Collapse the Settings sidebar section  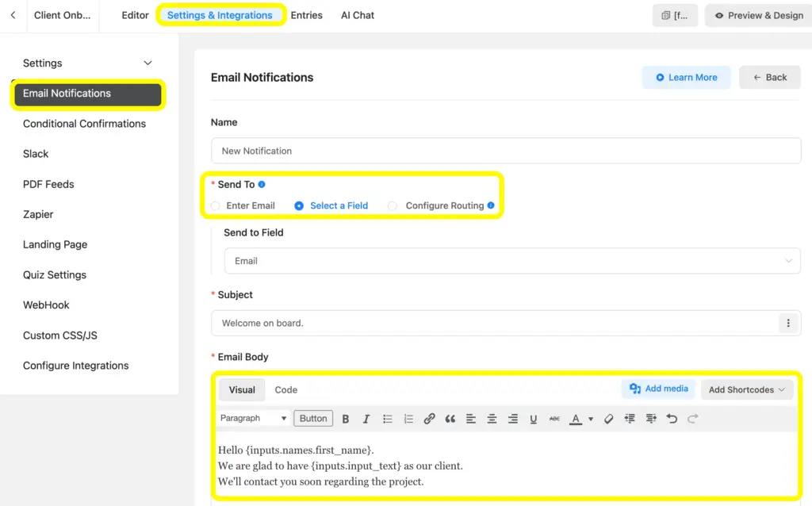(x=147, y=63)
